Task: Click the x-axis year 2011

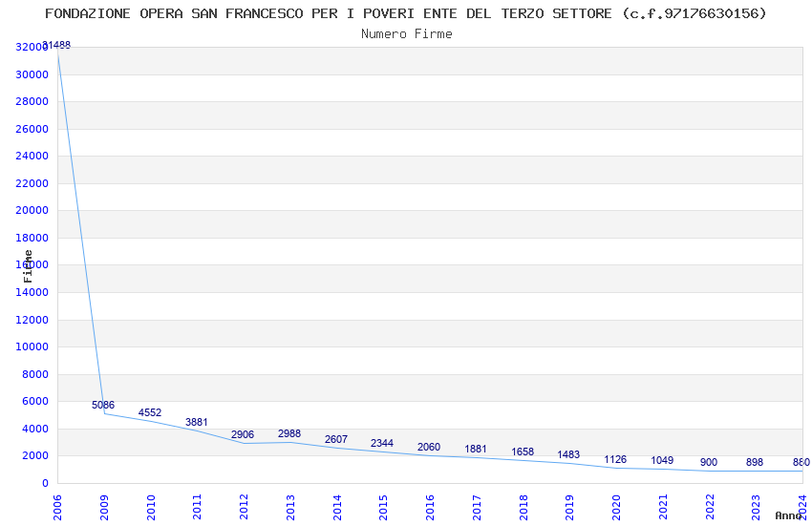Action: coord(198,508)
